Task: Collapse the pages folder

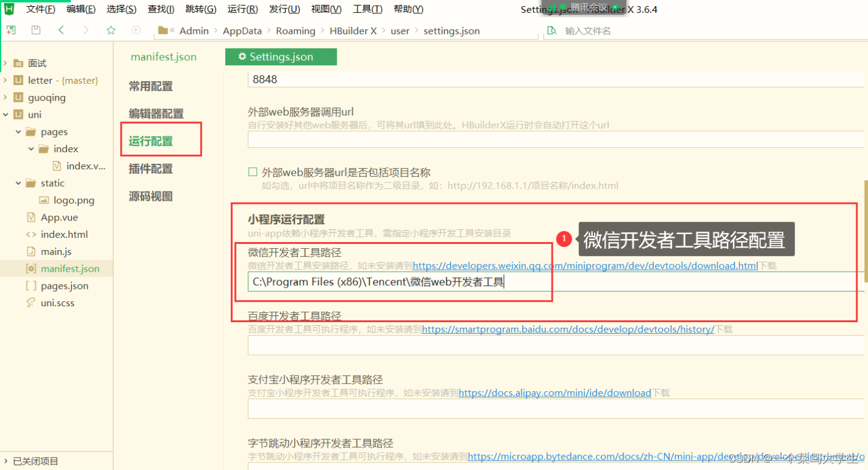Action: point(18,132)
